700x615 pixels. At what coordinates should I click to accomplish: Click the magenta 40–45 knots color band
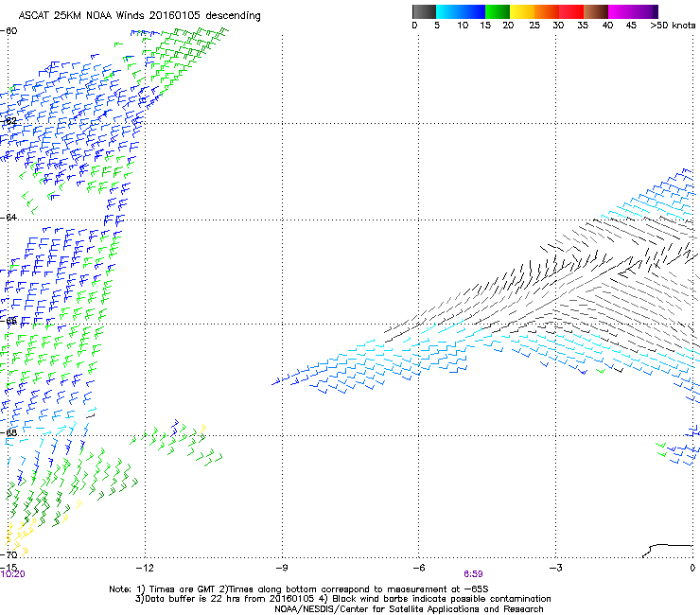click(x=621, y=11)
